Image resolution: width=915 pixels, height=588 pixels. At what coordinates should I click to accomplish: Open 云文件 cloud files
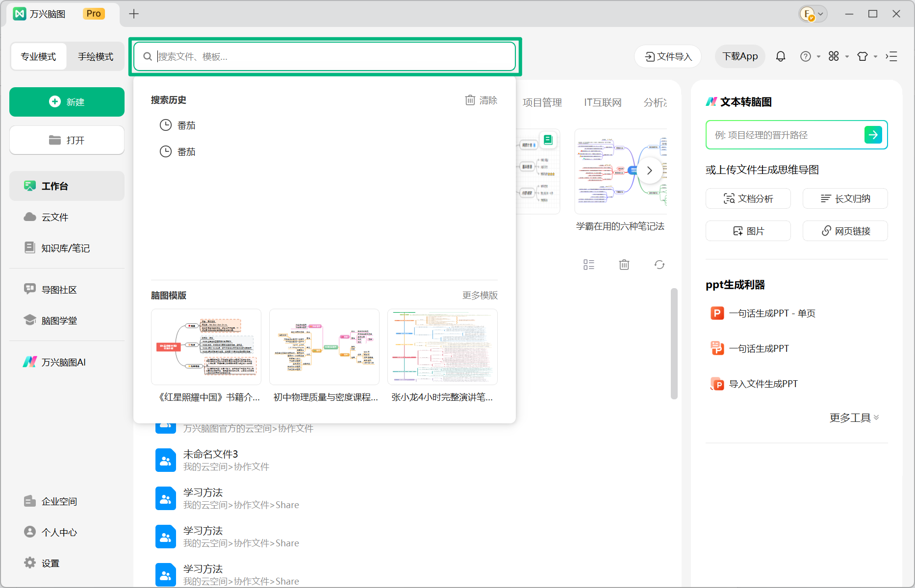tap(46, 217)
